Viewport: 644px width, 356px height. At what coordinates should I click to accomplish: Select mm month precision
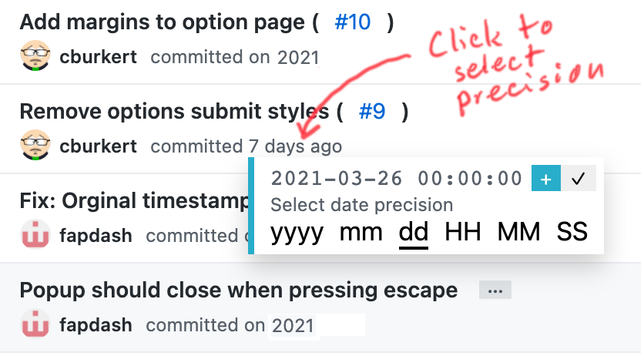(361, 232)
